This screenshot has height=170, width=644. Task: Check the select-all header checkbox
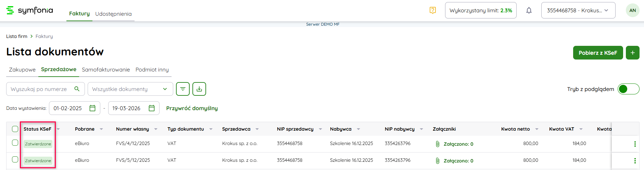(x=15, y=129)
